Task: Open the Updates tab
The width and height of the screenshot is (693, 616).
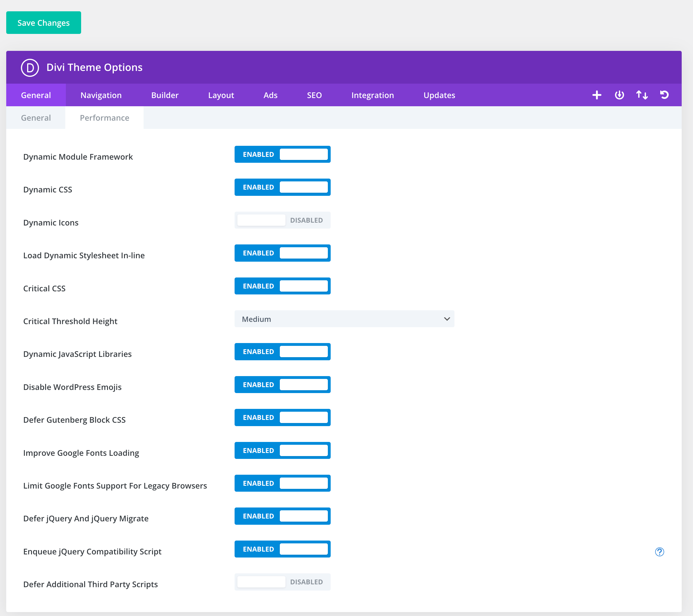Action: pyautogui.click(x=439, y=95)
